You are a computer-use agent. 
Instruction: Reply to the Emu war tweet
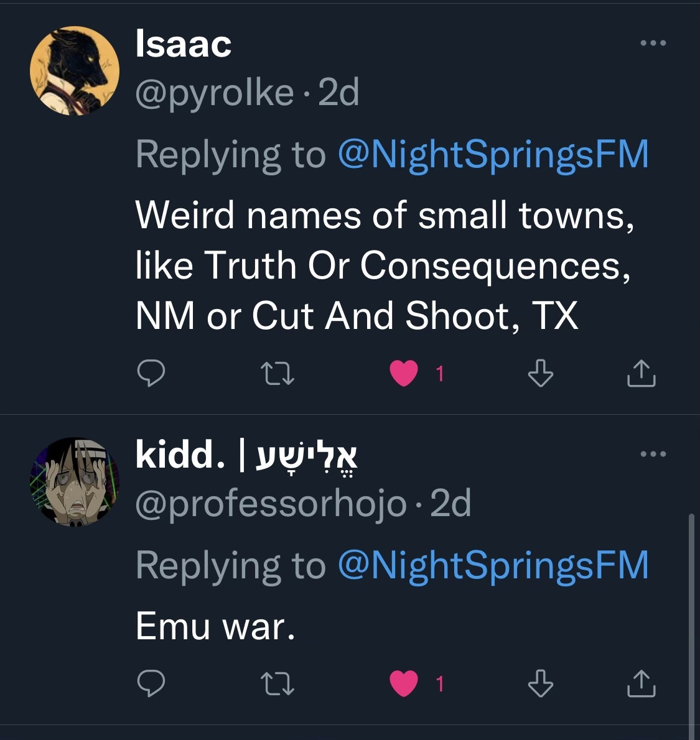pos(151,683)
